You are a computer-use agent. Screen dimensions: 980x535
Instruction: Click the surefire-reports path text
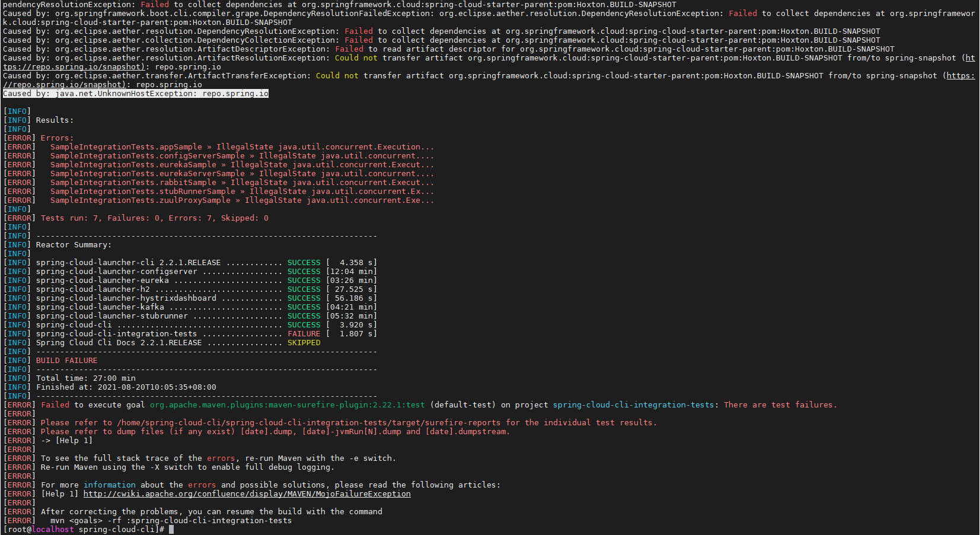pos(308,423)
